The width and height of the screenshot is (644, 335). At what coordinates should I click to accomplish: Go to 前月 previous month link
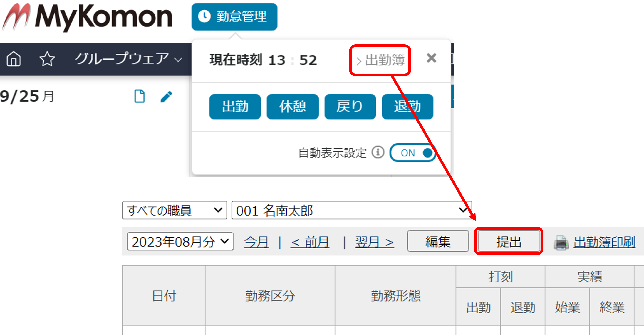pos(310,242)
